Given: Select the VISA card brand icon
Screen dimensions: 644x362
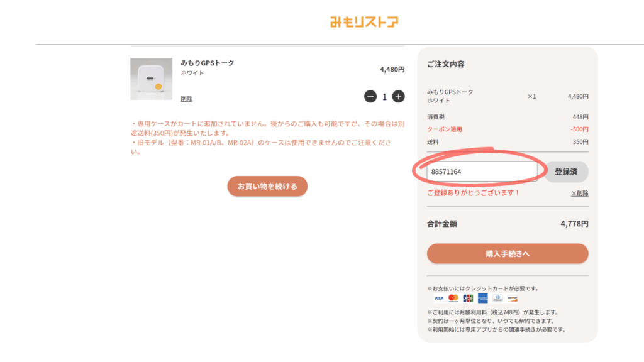Looking at the screenshot, I should click(x=438, y=298).
